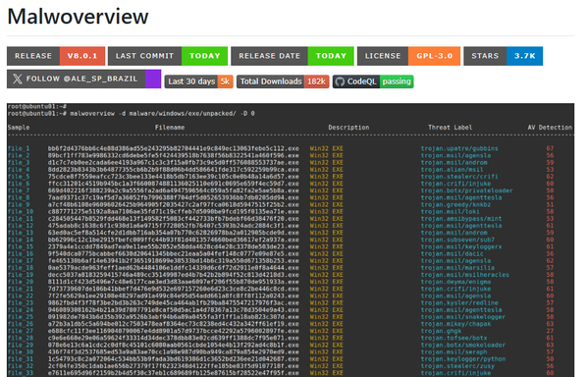Follow @ALE_SP_BRAZIL on X badge
The width and height of the screenshot is (588, 377).
coord(84,79)
